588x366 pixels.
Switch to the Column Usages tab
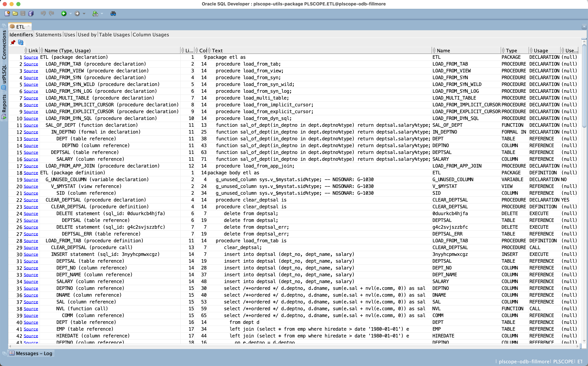coord(151,35)
